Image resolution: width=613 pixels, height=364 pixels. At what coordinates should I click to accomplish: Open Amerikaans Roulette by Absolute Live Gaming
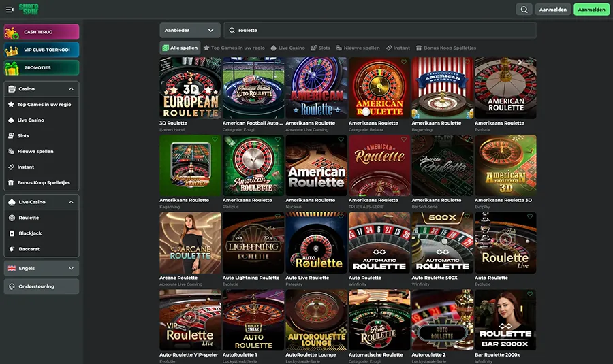[x=316, y=88]
